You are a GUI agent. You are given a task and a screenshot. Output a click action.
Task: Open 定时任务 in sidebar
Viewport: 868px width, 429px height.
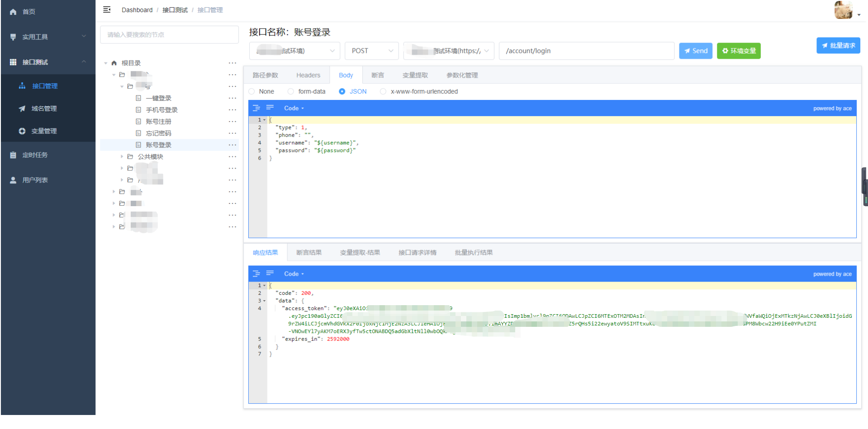(x=48, y=155)
